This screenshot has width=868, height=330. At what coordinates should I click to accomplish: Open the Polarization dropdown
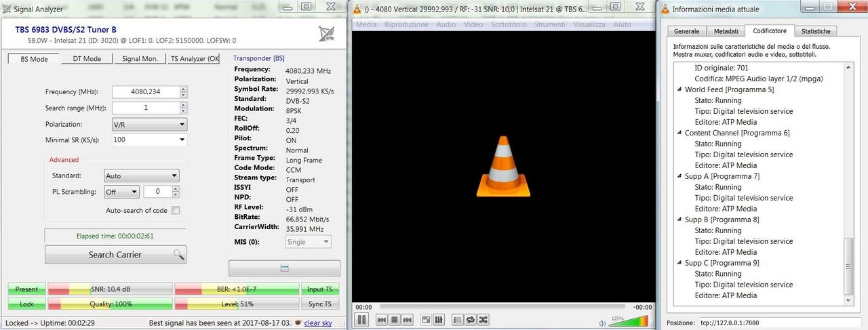coord(149,125)
